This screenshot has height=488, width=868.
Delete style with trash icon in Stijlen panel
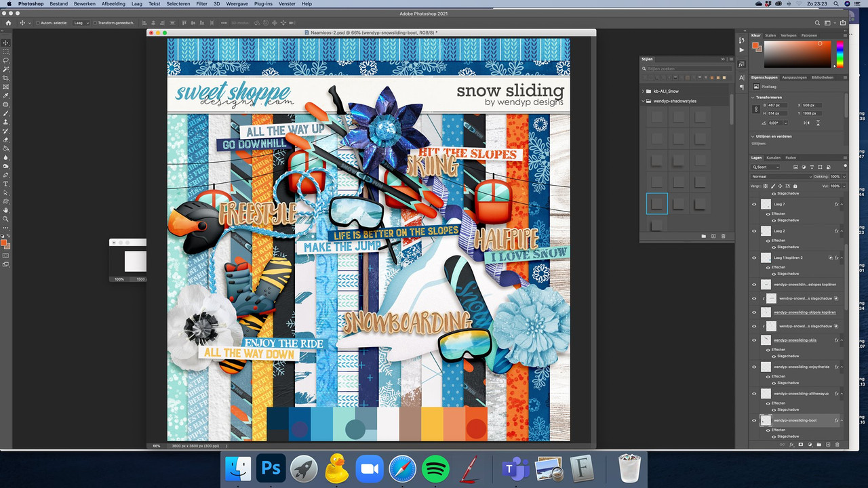pyautogui.click(x=723, y=236)
